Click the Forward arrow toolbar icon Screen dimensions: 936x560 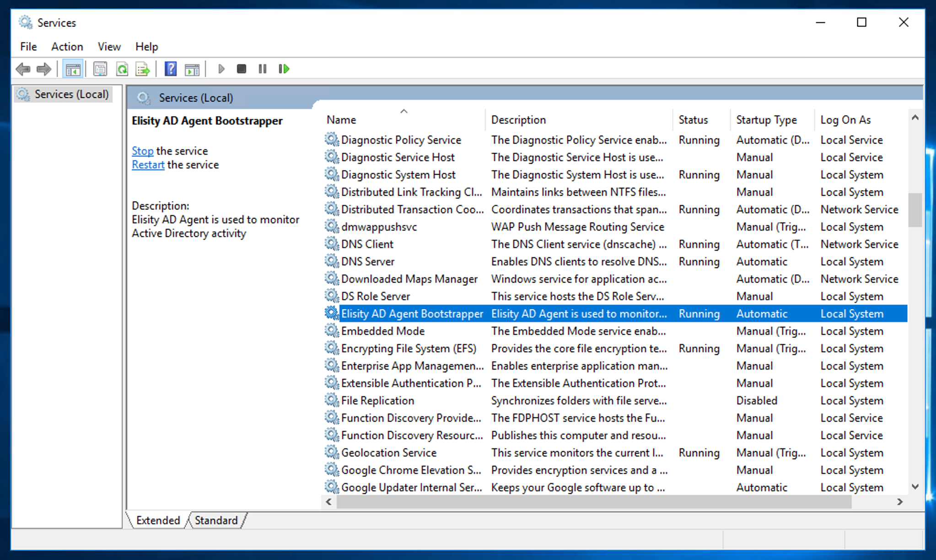point(44,69)
